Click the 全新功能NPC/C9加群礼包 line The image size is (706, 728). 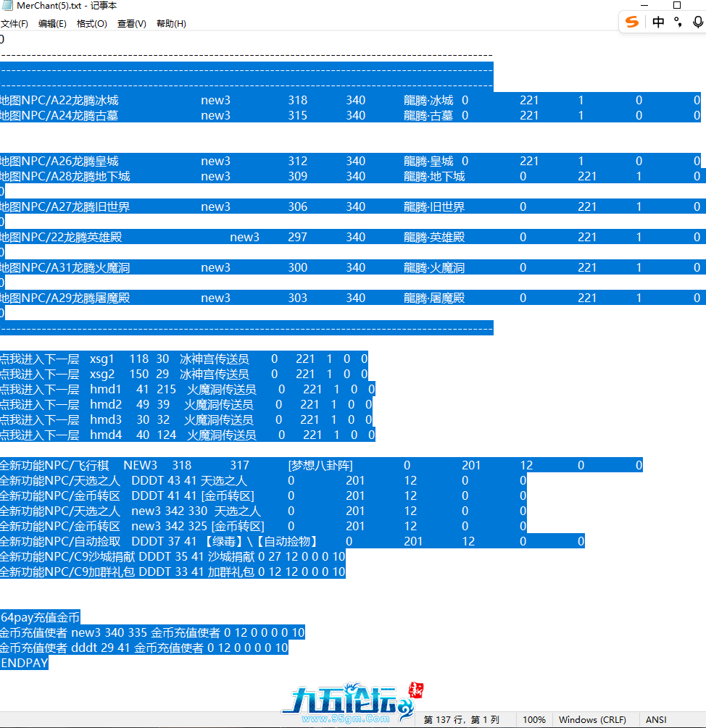pyautogui.click(x=173, y=572)
